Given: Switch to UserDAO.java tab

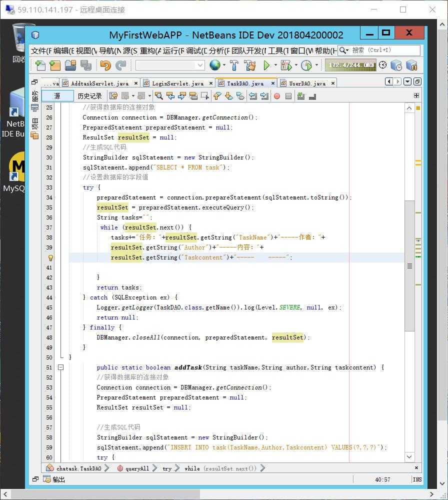Looking at the screenshot, I should click(x=307, y=83).
